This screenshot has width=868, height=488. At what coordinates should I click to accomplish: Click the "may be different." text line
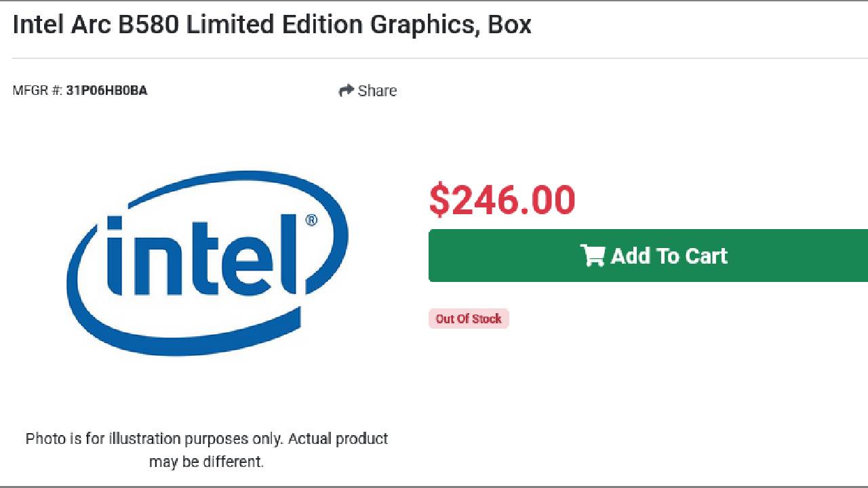coord(206,462)
